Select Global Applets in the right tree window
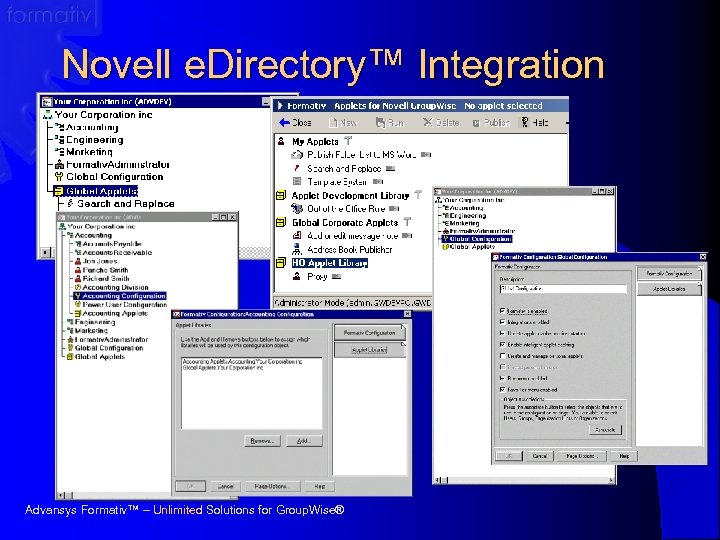Screen dimensions: 720x540 click(x=472, y=247)
